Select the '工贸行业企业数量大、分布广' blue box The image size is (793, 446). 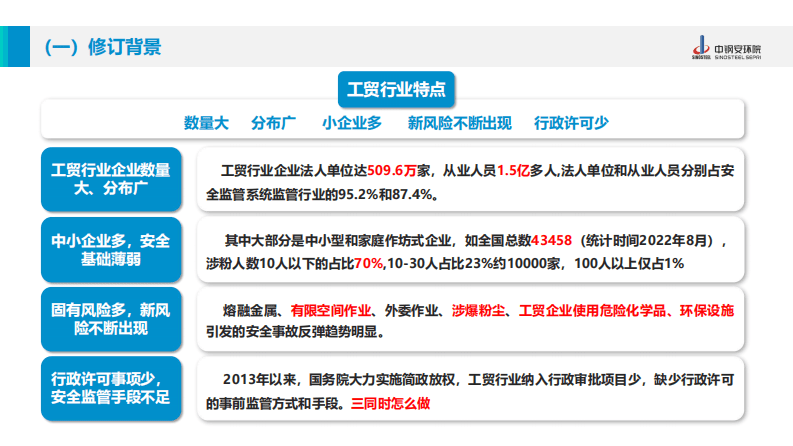pyautogui.click(x=111, y=179)
